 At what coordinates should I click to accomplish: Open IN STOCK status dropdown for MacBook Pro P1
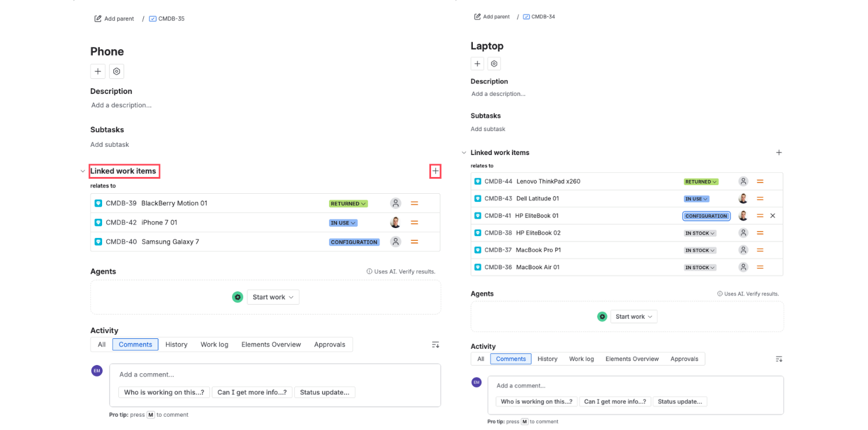click(700, 251)
